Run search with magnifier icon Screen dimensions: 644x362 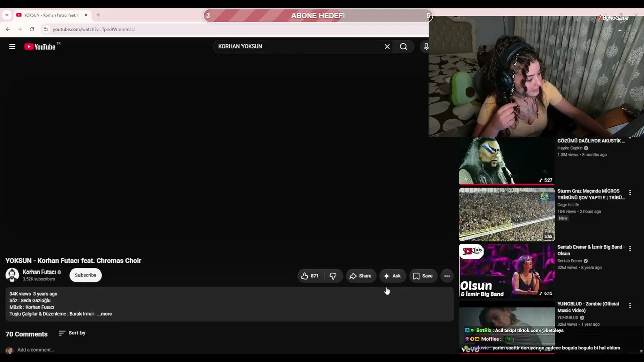click(x=404, y=47)
